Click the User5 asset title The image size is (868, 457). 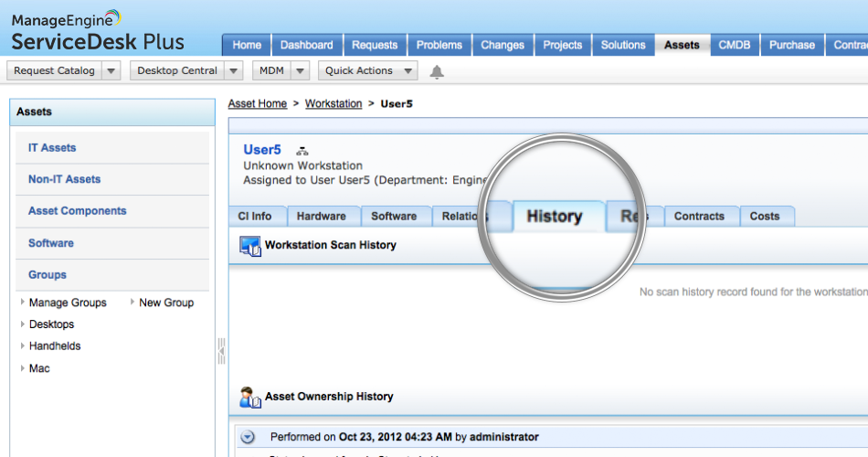point(262,150)
